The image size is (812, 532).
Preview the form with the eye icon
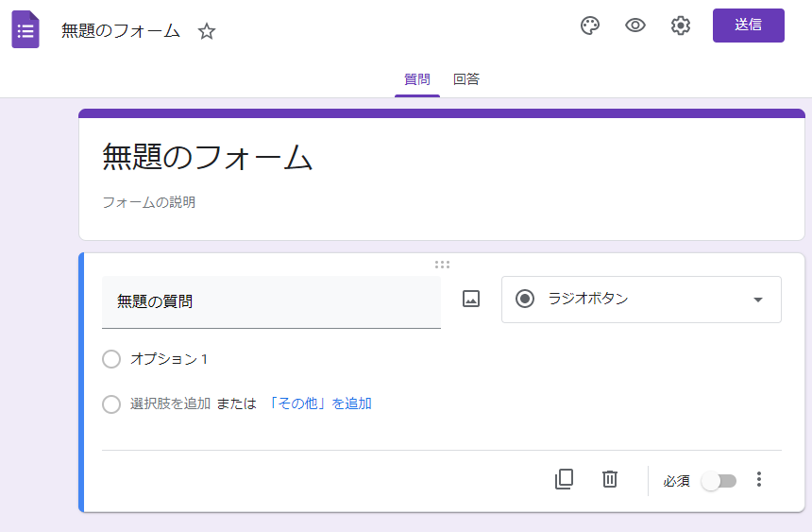(634, 26)
